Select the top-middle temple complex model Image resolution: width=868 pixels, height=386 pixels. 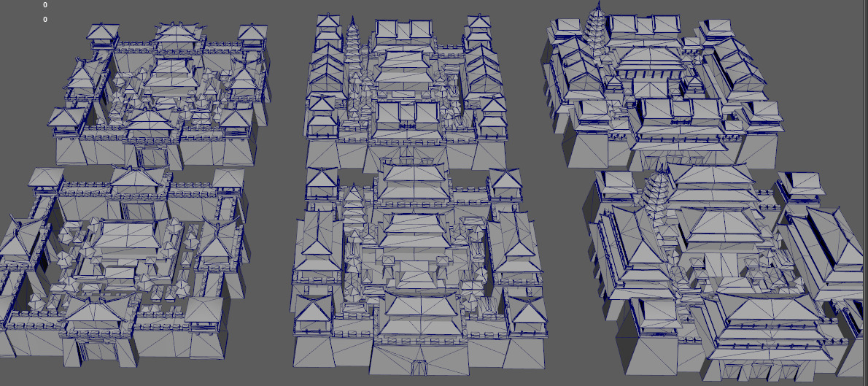[x=406, y=91]
